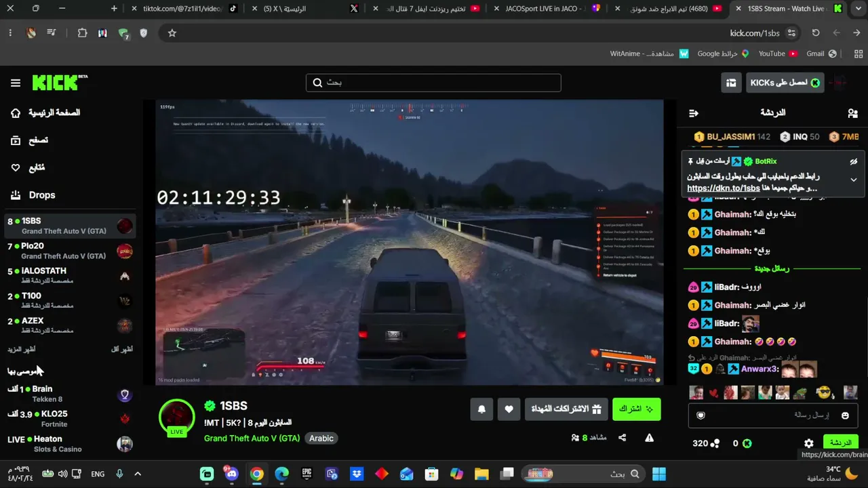Screen dimensions: 868x488
Task: Show fewer followed channels in sidebar
Action: [x=121, y=350]
